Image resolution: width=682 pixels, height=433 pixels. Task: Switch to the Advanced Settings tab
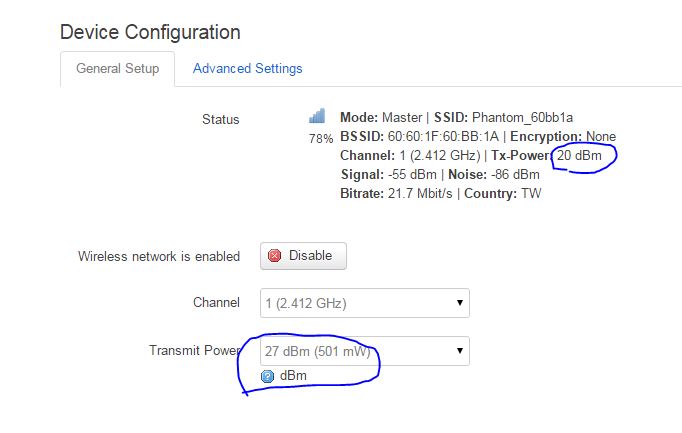pyautogui.click(x=247, y=69)
